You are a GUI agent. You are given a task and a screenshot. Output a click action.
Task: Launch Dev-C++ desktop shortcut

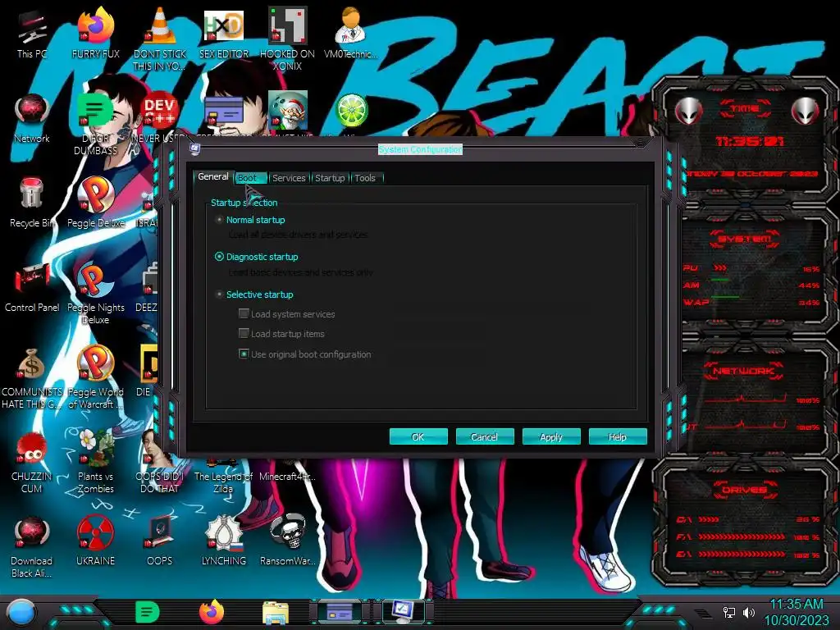pyautogui.click(x=159, y=112)
